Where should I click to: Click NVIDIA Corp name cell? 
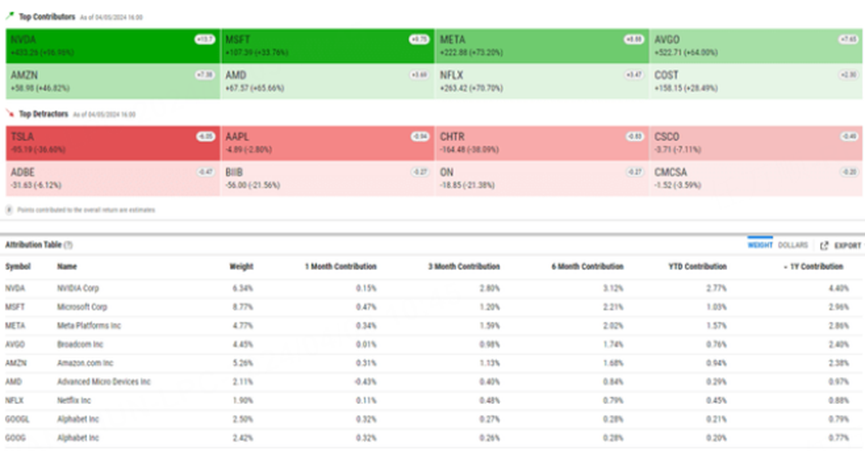[x=78, y=288]
